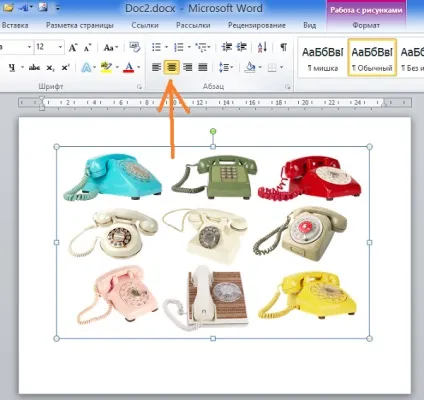Decrease paragraph indent
The image size is (424, 400).
click(227, 47)
